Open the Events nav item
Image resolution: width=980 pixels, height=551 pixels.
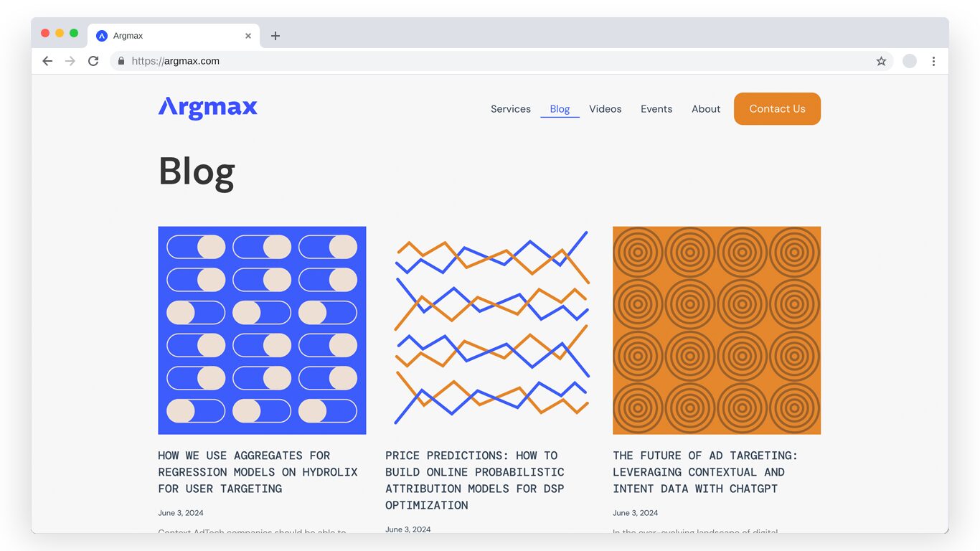(656, 109)
